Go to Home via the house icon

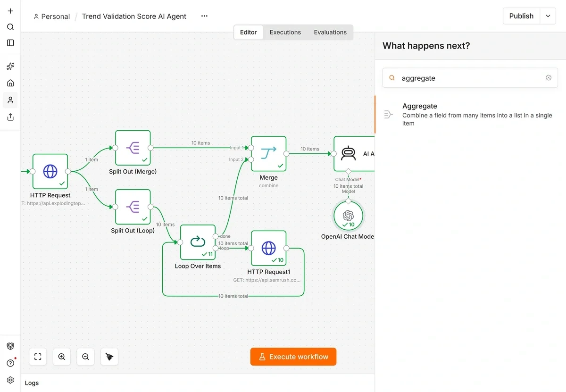pyautogui.click(x=10, y=83)
